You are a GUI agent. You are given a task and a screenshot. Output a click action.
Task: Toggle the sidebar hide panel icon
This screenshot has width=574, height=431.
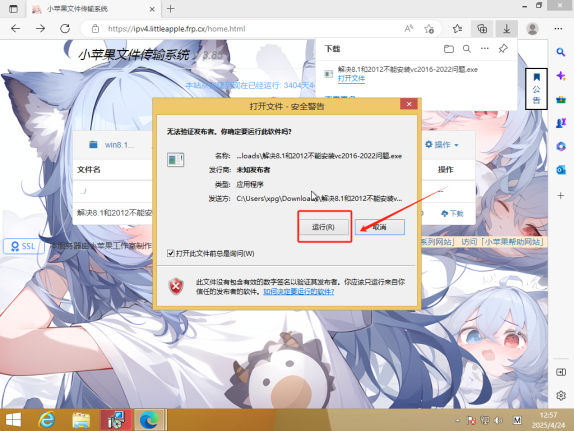click(561, 372)
